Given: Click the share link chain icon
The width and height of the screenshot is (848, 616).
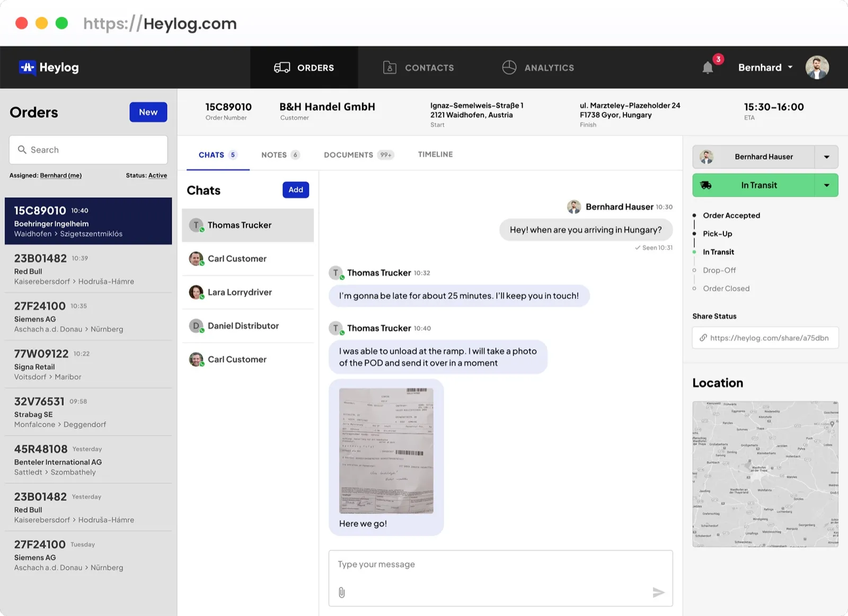Looking at the screenshot, I should pyautogui.click(x=703, y=338).
